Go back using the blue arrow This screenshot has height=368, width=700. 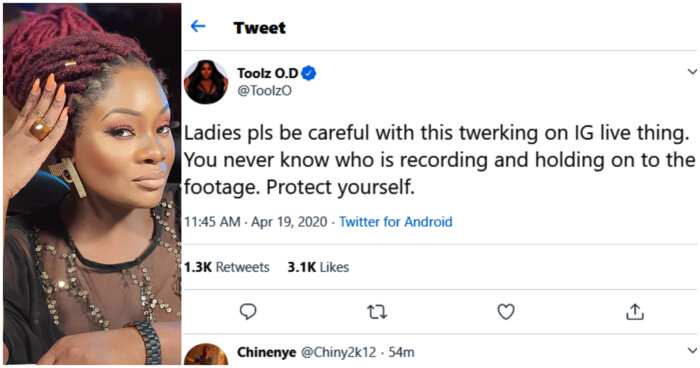tap(198, 26)
